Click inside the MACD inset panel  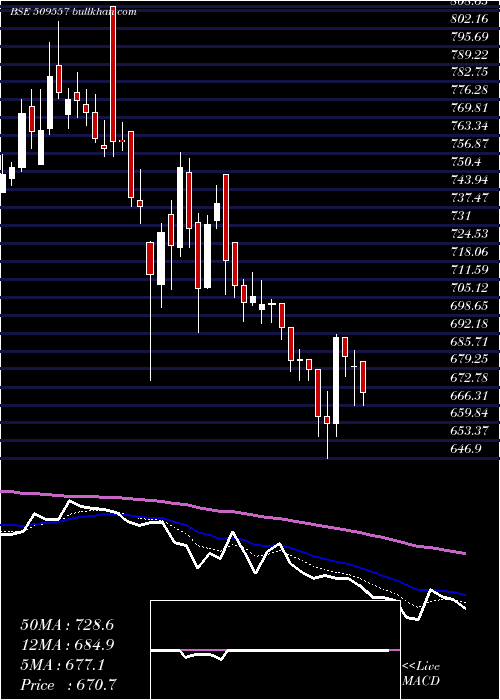click(275, 650)
